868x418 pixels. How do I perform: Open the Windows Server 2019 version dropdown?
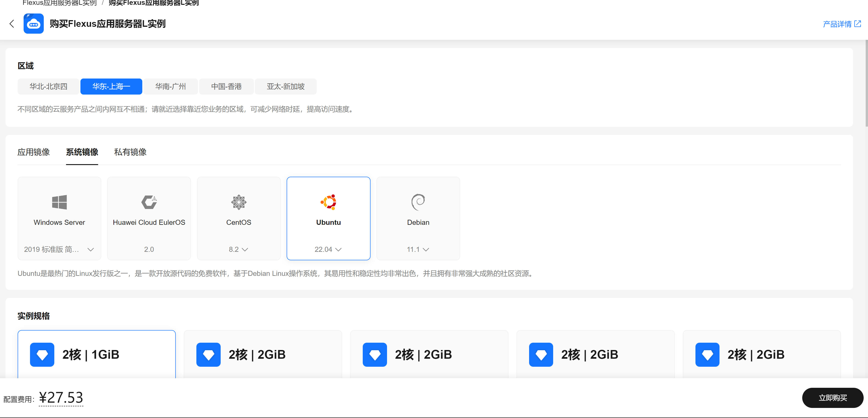pos(59,249)
